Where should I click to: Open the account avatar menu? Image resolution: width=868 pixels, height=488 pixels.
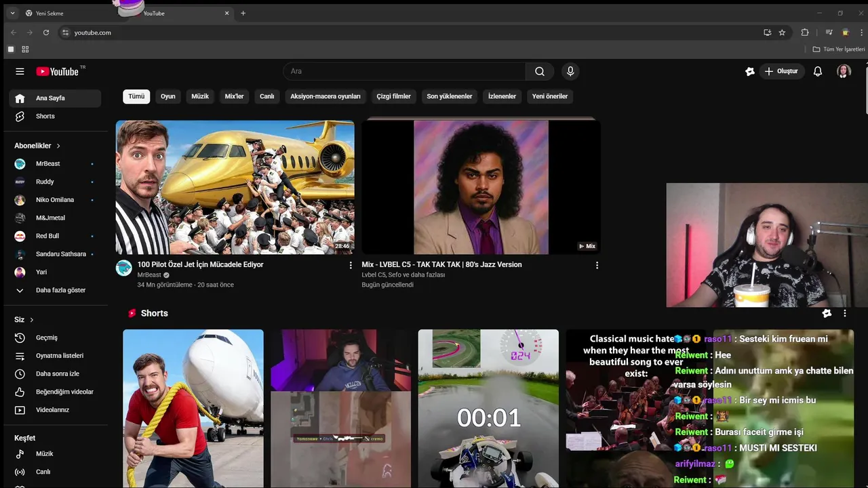coord(844,71)
